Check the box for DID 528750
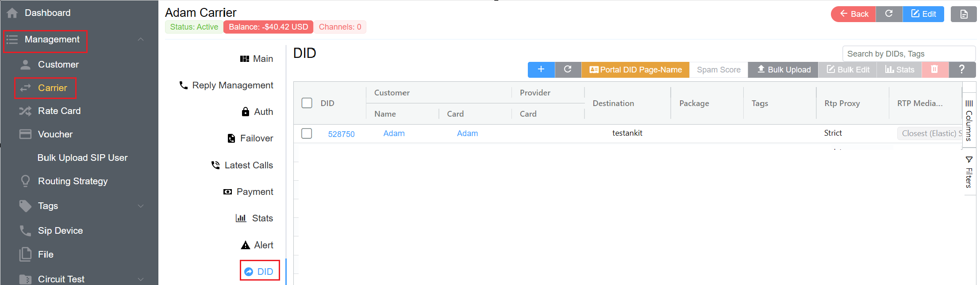This screenshot has width=980, height=285. 307,133
